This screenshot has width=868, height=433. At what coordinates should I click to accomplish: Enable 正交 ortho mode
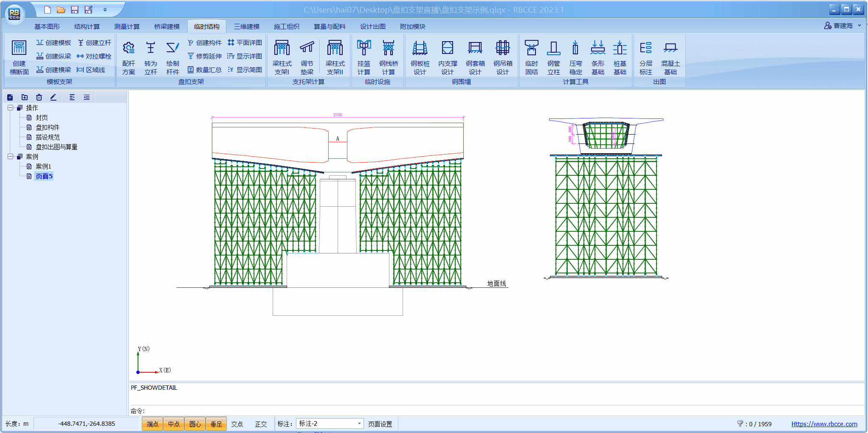(261, 424)
